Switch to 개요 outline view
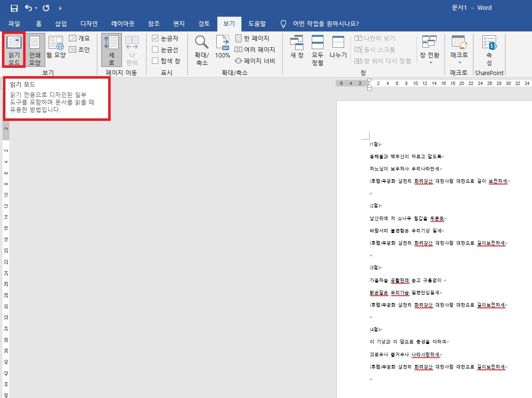The image size is (532, 398). click(x=79, y=38)
